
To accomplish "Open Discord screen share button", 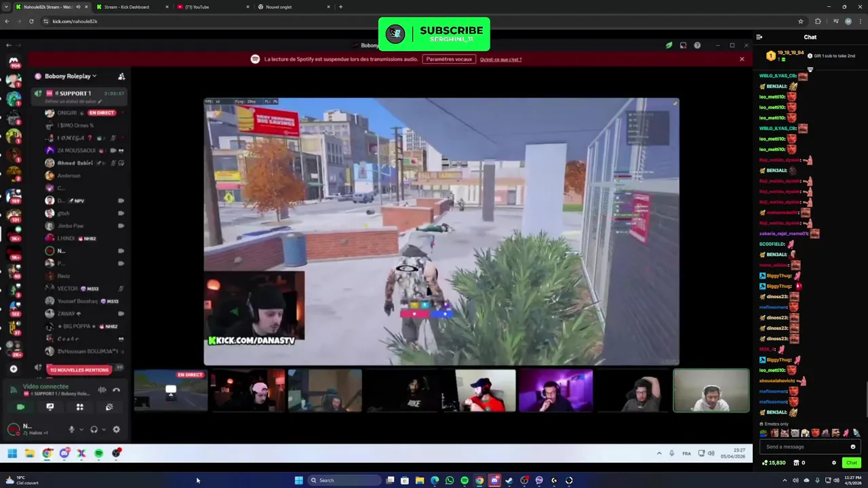I will [50, 407].
